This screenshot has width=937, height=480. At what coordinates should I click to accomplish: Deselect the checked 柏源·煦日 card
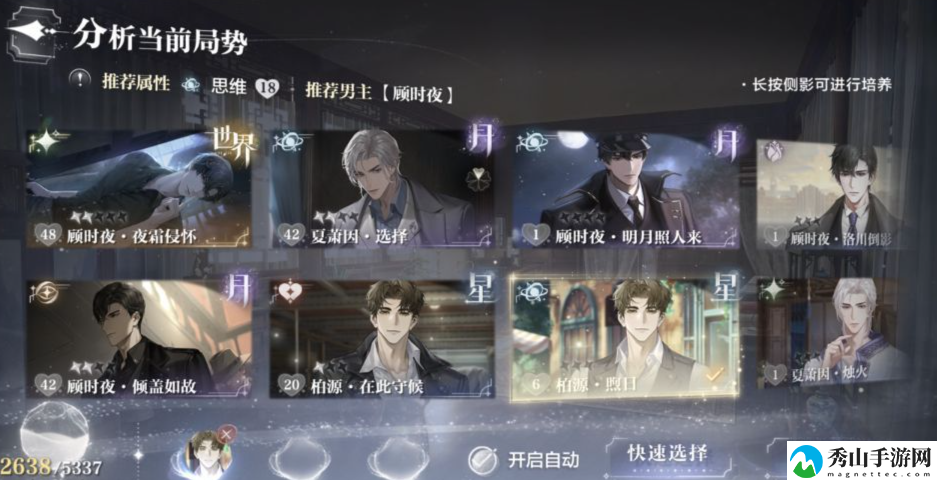point(624,337)
